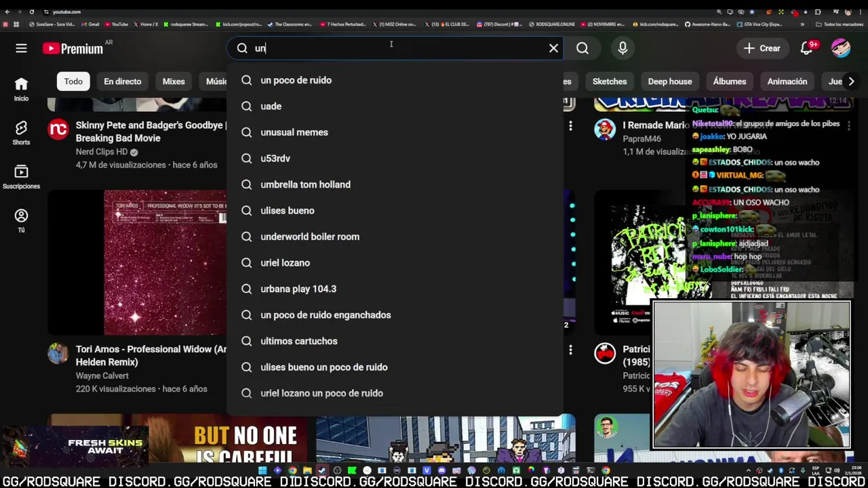Image resolution: width=868 pixels, height=488 pixels.
Task: Choose suggestion "ulises bueno un poco de ruido"
Action: (395, 367)
